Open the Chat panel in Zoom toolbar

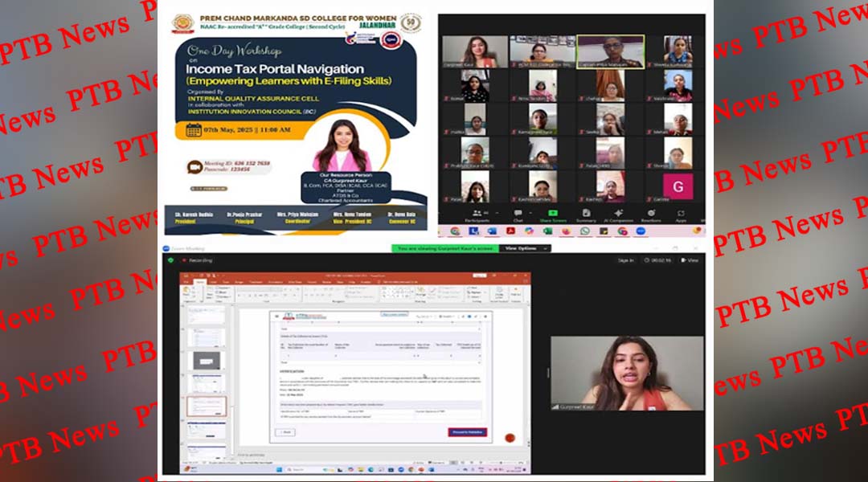click(x=518, y=216)
